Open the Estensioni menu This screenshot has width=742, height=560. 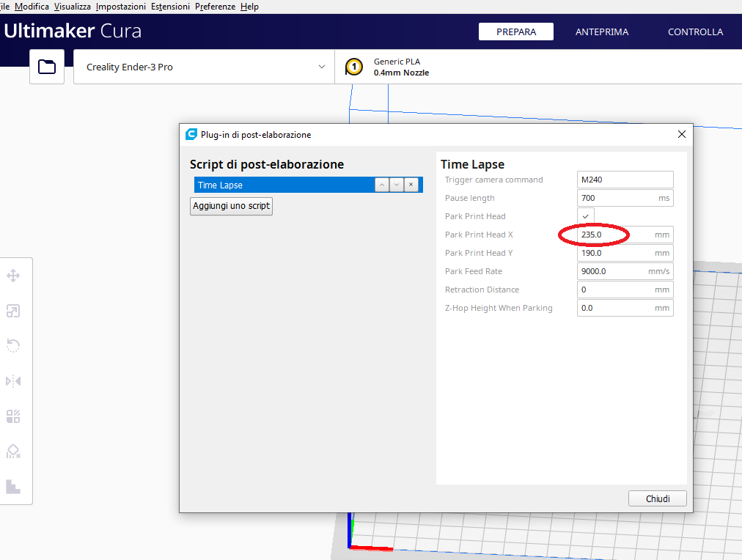[170, 7]
